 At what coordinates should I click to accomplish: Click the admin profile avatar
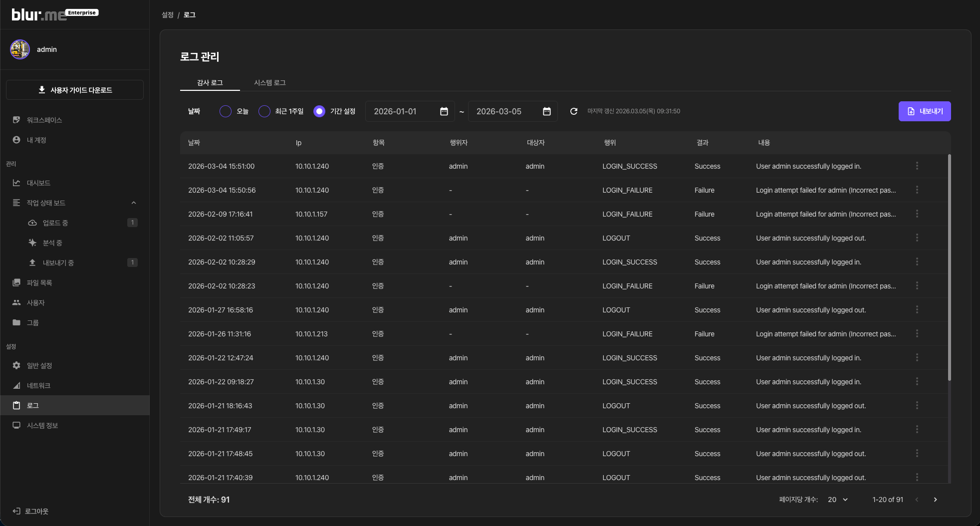20,49
